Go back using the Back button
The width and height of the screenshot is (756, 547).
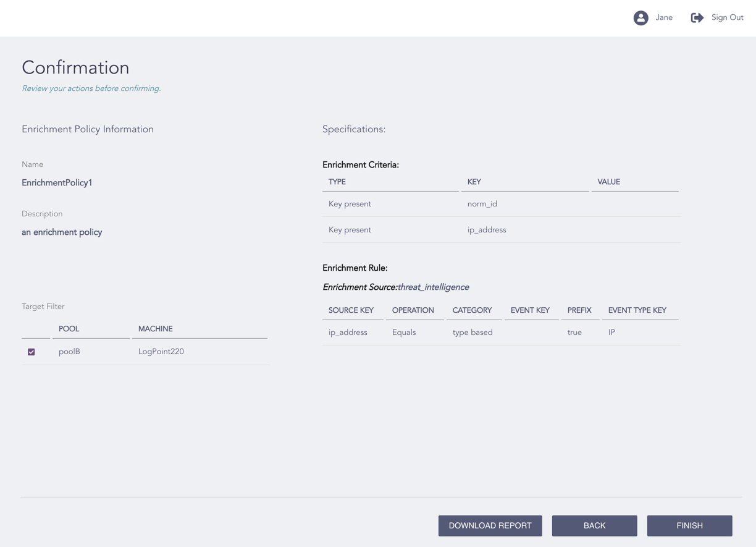(594, 525)
